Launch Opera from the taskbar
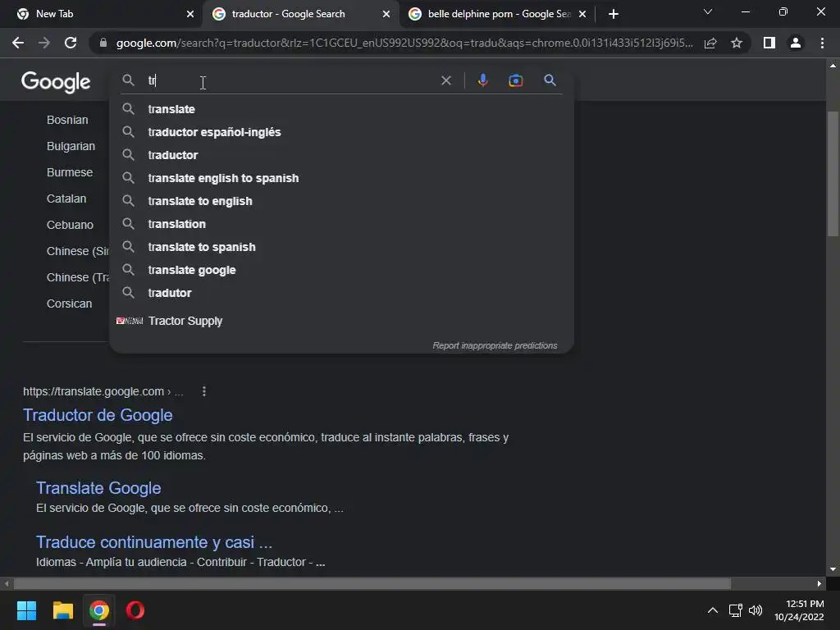 pyautogui.click(x=135, y=610)
